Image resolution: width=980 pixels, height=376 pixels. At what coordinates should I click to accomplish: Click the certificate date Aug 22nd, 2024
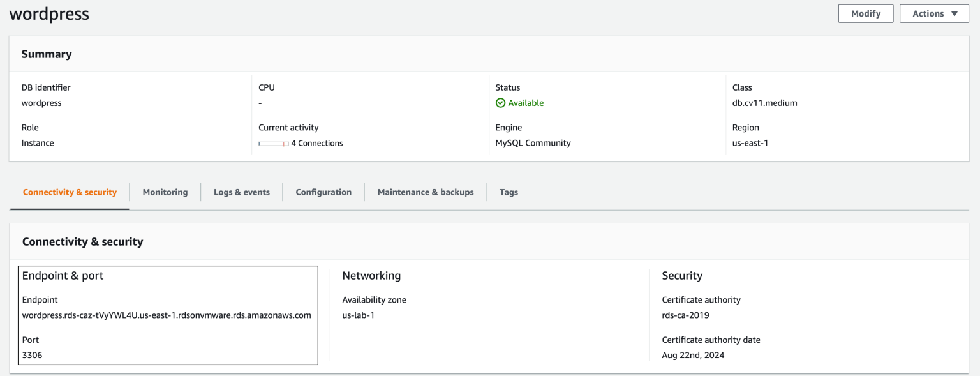(x=693, y=355)
